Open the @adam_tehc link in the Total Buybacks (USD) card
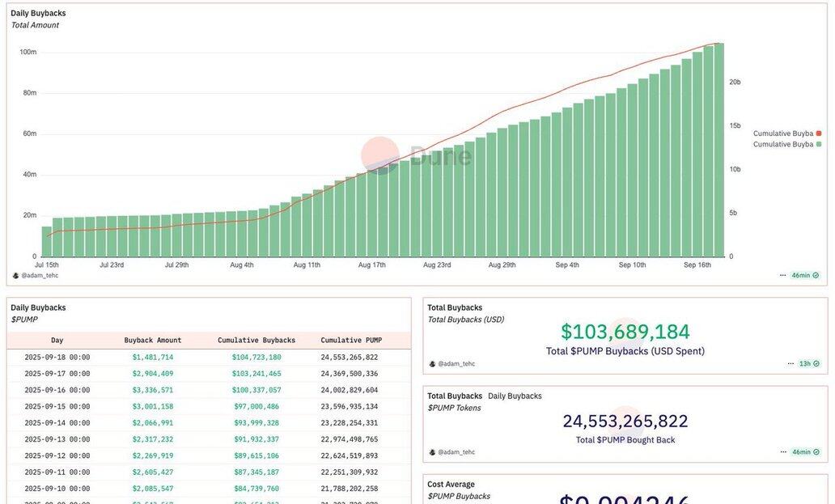Screen dimensions: 835x504 click(x=456, y=364)
